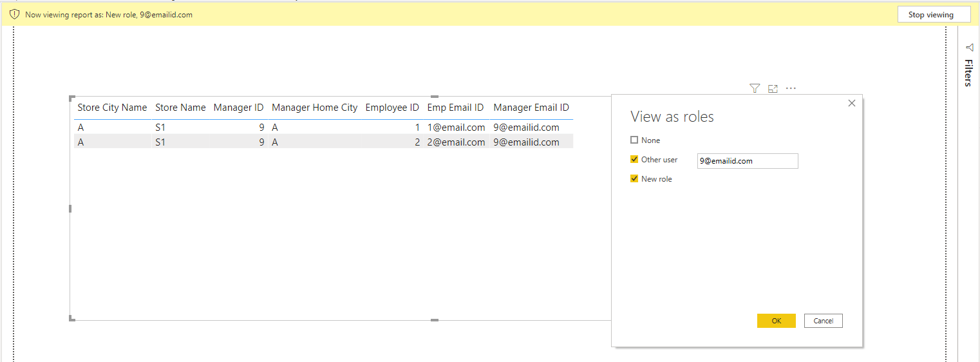Open the Filters pane label
Screen dimensions: 980x362
tap(968, 73)
